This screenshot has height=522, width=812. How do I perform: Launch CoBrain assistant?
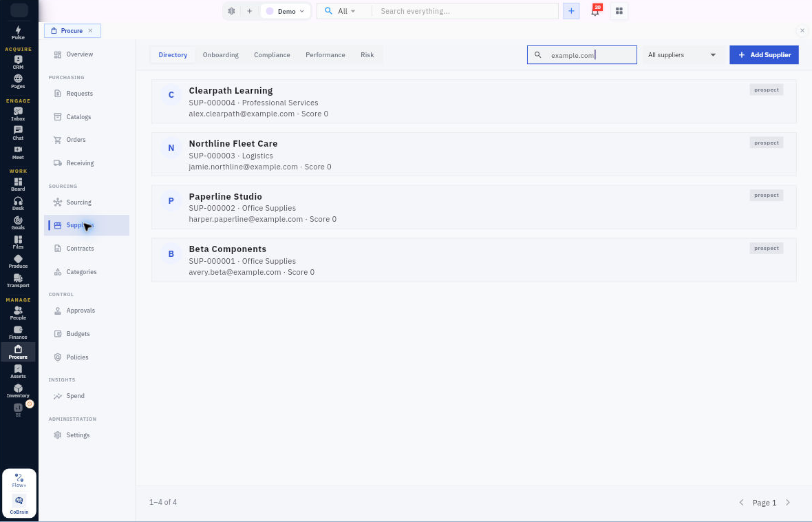(19, 505)
